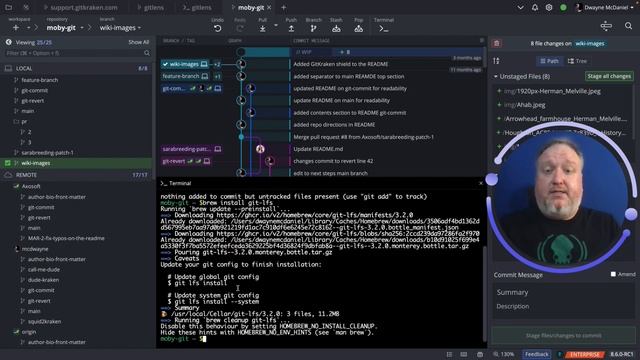Viewport: 640px width, 360px height.
Task: Click the author avatar on sarabreeding commit
Action: 260,149
